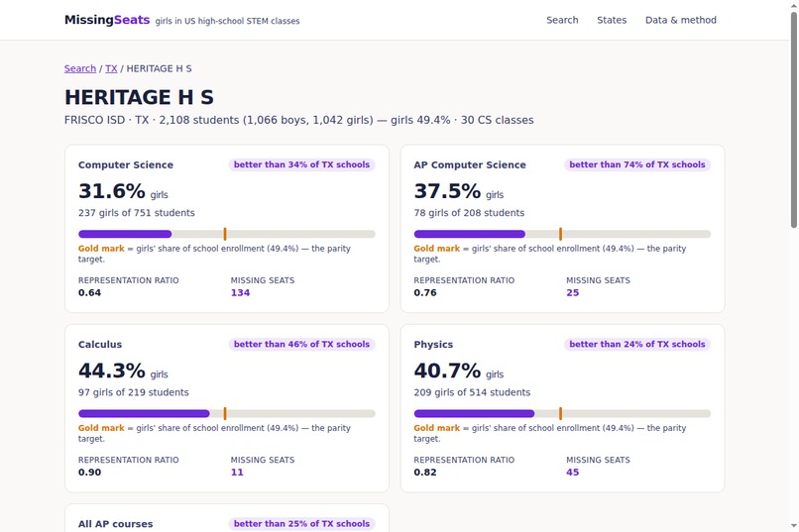Image resolution: width=799 pixels, height=532 pixels.
Task: Open the States nav item
Action: [612, 20]
